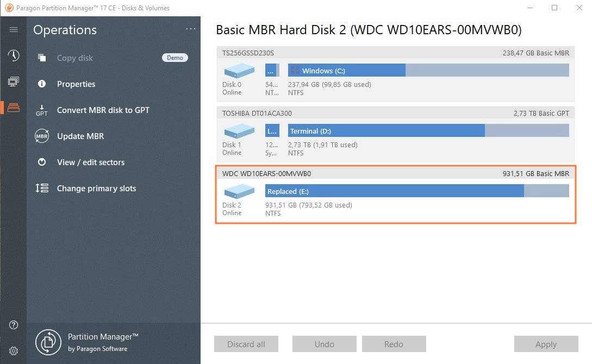Minimize the Partition Manager window
592x364 pixels.
coord(530,8)
